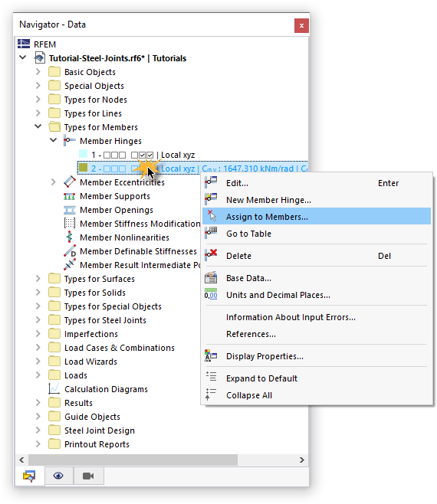Select member hinge 1 Local xyz
The width and height of the screenshot is (437, 504).
tap(143, 155)
